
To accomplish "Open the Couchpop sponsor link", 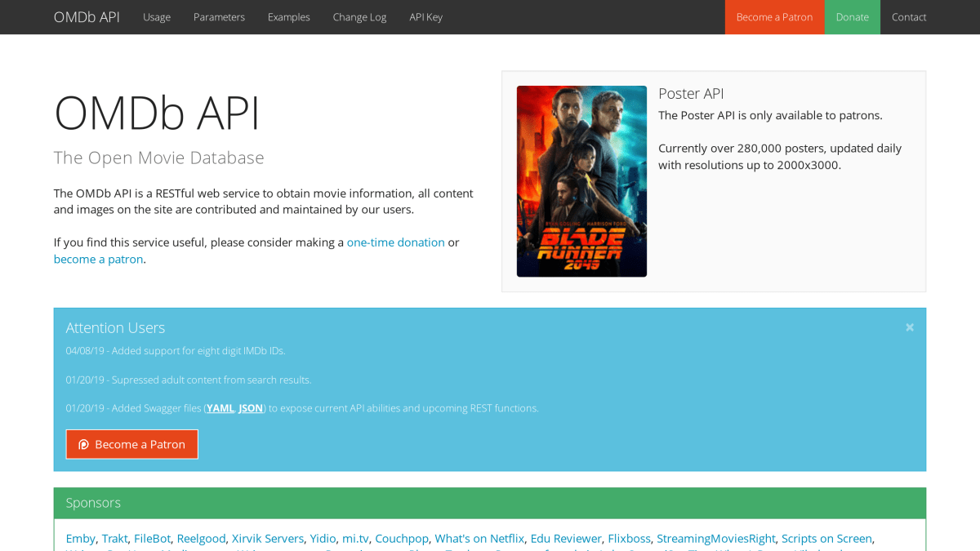I will 402,539.
